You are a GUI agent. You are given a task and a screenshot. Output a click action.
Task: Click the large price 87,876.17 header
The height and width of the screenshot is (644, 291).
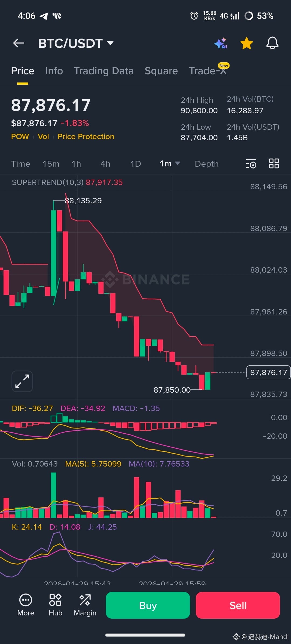tap(51, 105)
